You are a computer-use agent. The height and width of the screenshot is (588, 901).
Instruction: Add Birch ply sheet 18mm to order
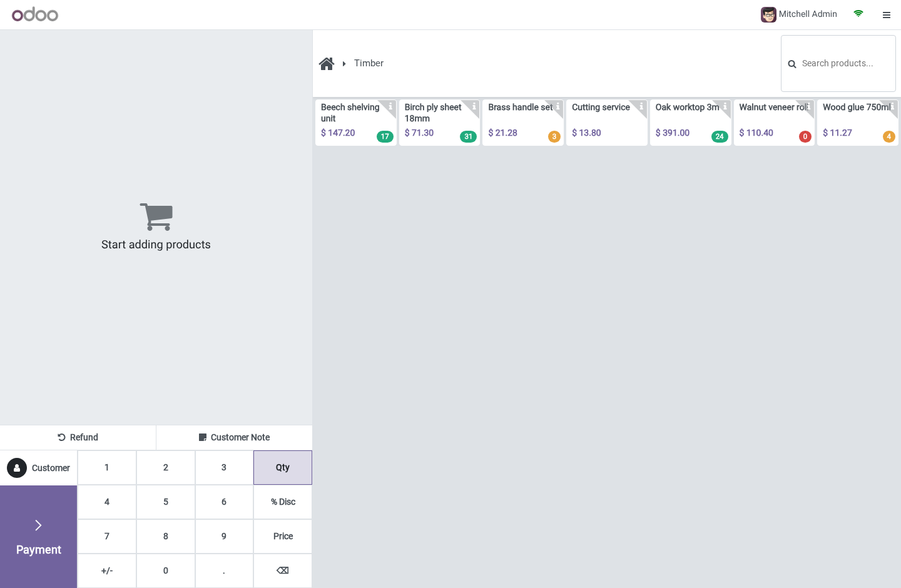tap(439, 123)
